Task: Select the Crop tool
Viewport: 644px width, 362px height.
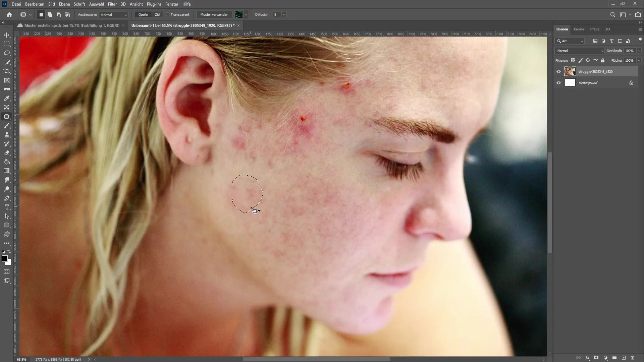Action: pos(7,71)
